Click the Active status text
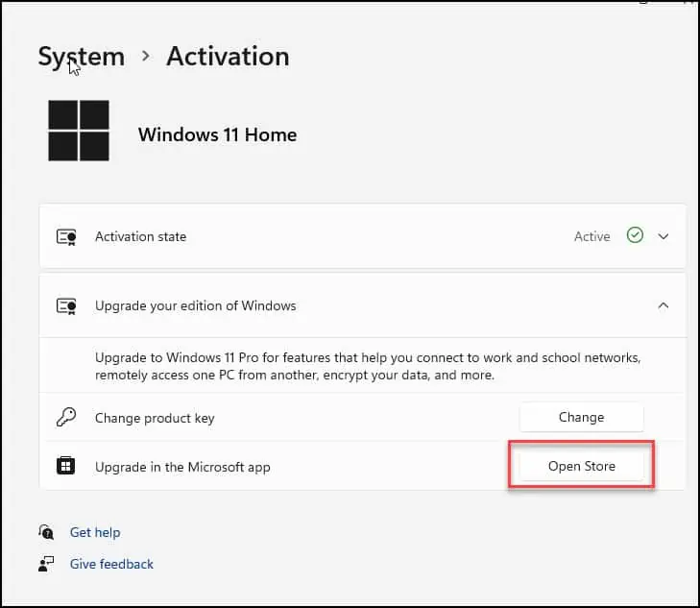The height and width of the screenshot is (608, 700). click(591, 236)
